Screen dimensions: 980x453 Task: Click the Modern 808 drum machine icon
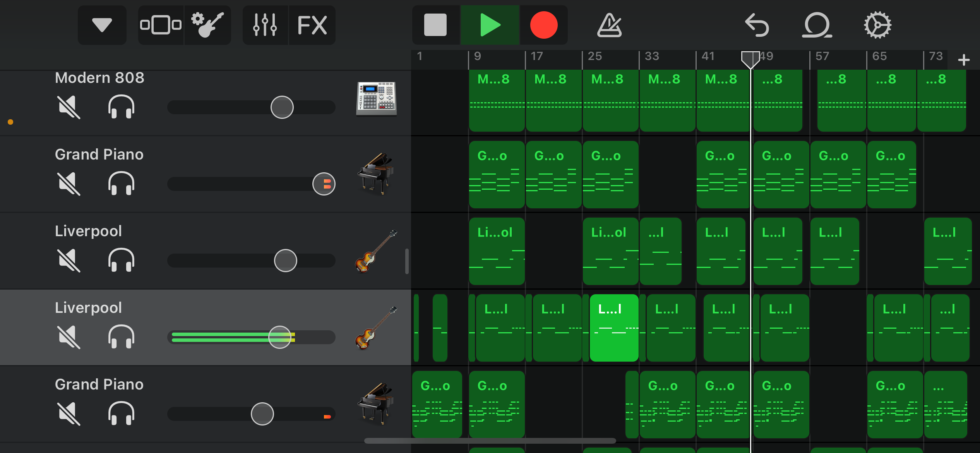(x=376, y=99)
